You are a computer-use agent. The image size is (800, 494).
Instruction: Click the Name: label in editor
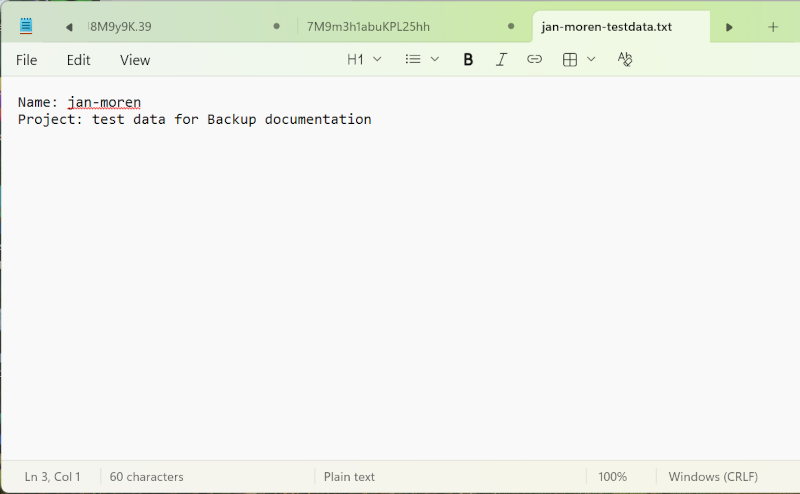point(38,102)
